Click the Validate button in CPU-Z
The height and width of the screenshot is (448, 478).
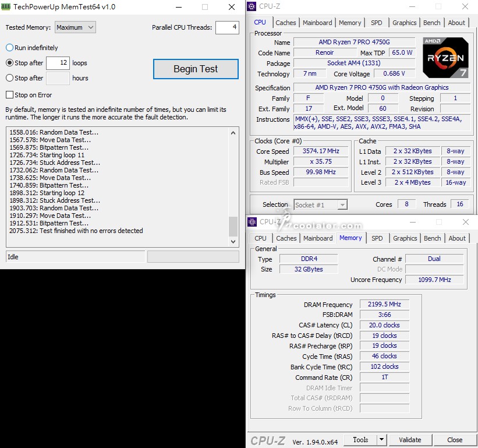tap(410, 440)
